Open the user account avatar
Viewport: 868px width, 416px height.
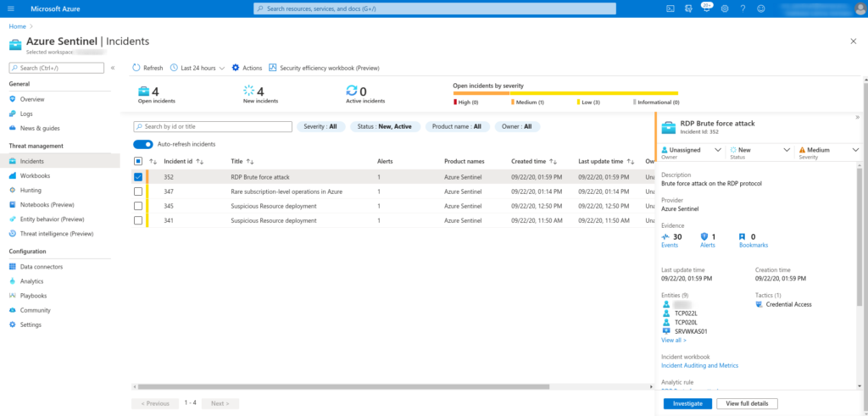[860, 8]
